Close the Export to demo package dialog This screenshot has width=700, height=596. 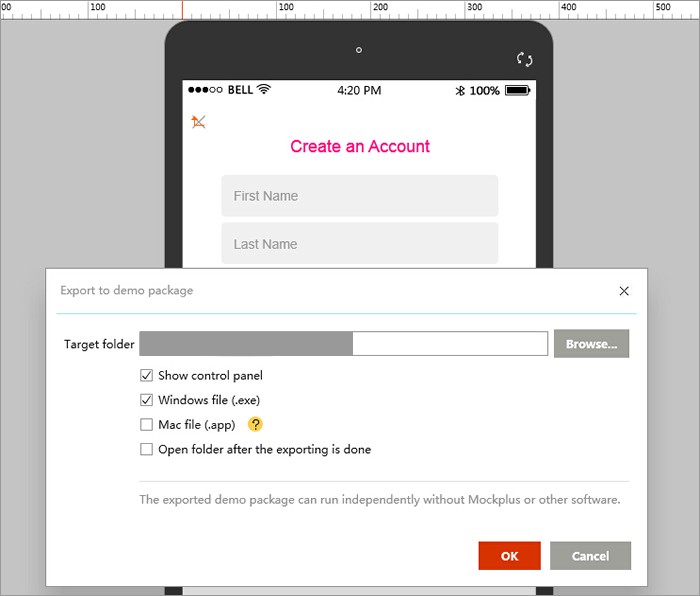(624, 291)
